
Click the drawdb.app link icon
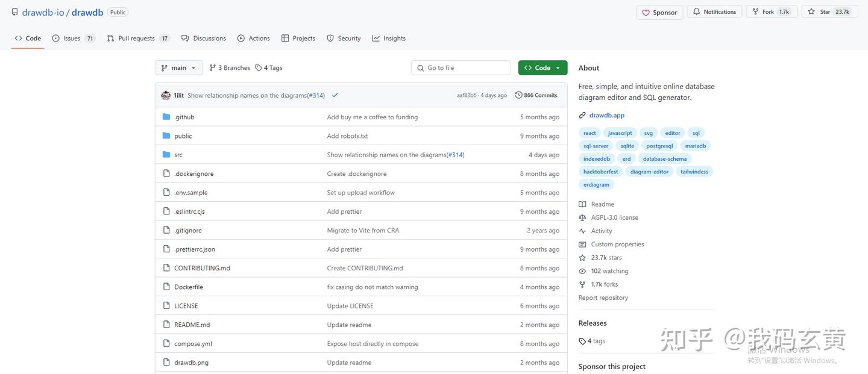pyautogui.click(x=582, y=115)
